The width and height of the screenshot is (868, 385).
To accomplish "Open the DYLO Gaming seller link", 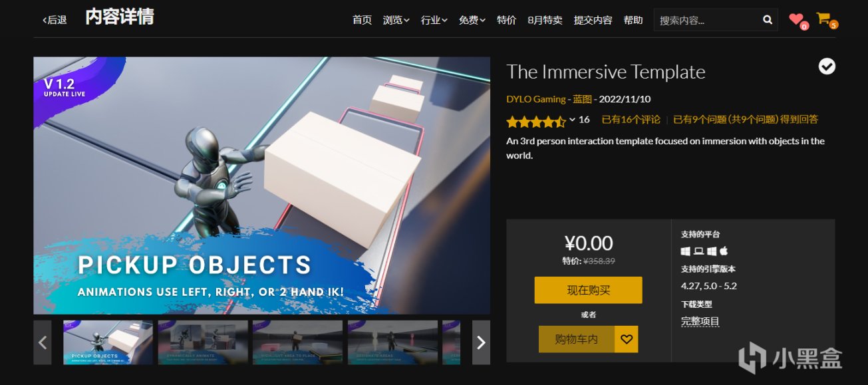I will (x=536, y=99).
